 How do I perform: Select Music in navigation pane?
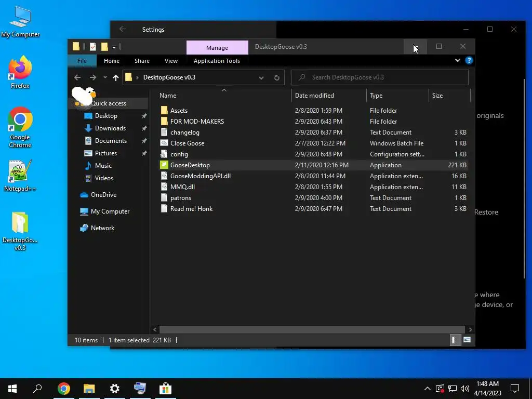click(x=103, y=166)
